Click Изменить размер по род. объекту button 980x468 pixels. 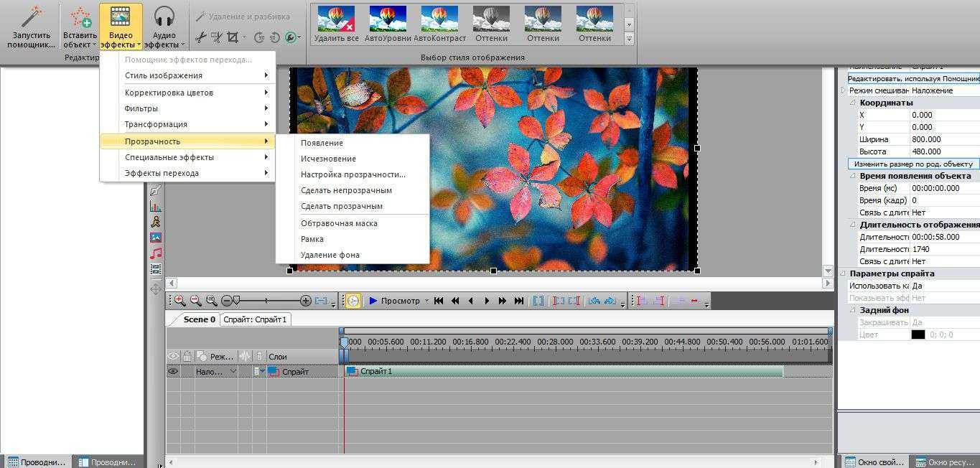coord(913,164)
